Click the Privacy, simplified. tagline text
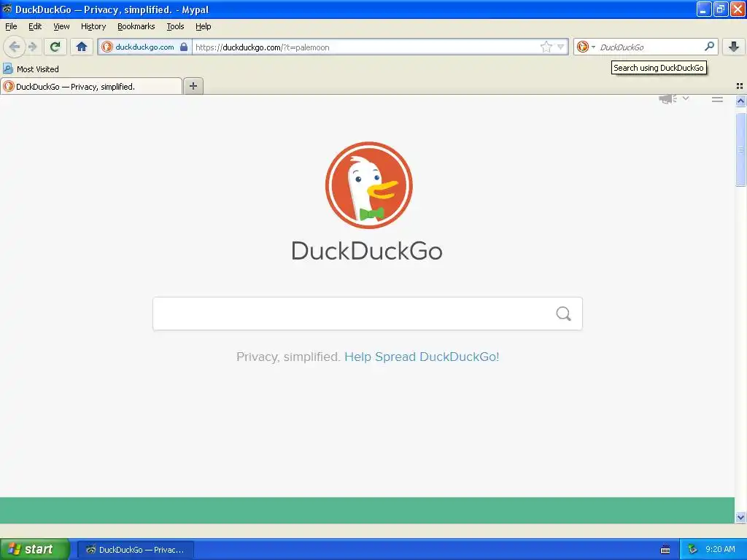Image resolution: width=747 pixels, height=560 pixels. click(x=288, y=357)
